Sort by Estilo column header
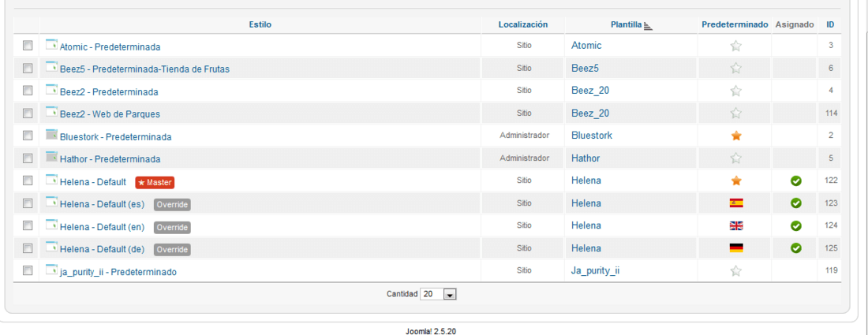The image size is (868, 335). pyautogui.click(x=260, y=25)
